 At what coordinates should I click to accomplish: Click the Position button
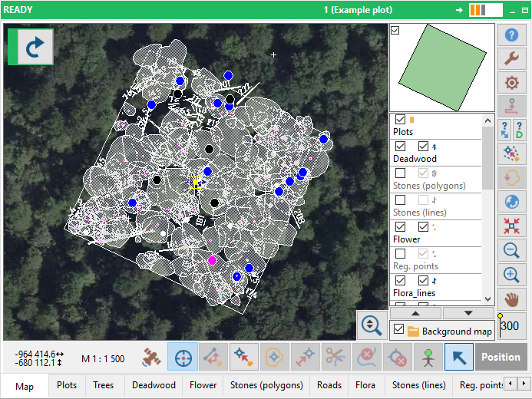[x=501, y=358]
